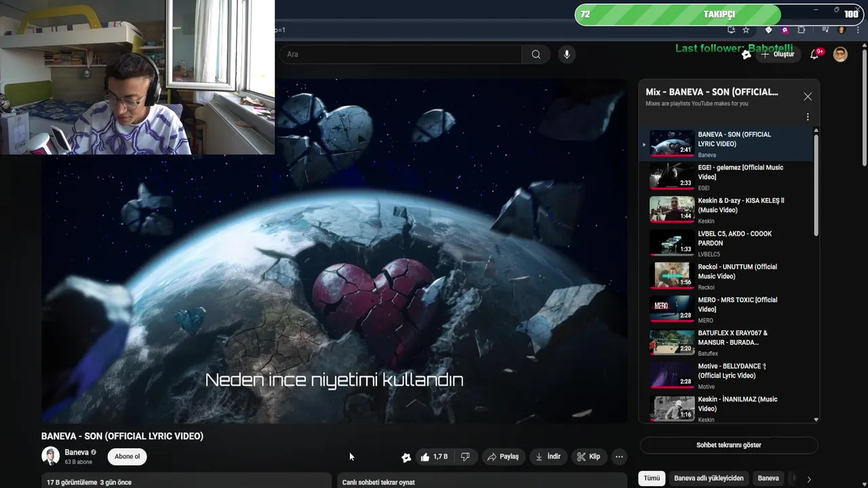The height and width of the screenshot is (488, 868).
Task: Click the Ara search input field
Action: 401,54
